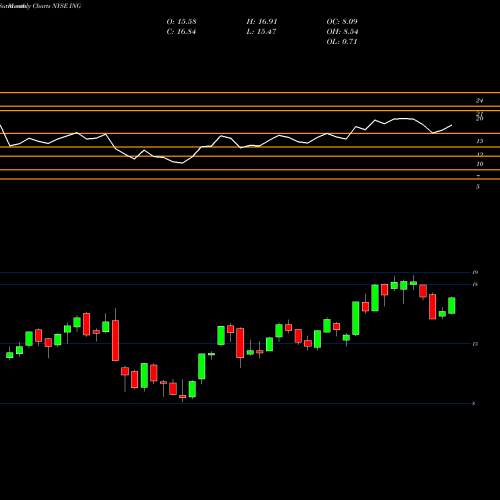Click the 'OL: 0.71' reading

tap(342, 42)
